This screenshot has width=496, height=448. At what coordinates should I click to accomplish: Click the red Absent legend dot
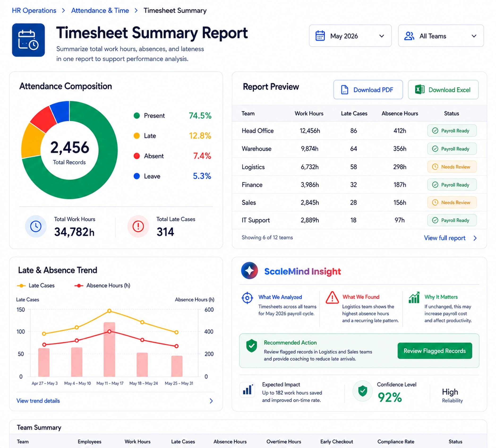click(x=137, y=156)
